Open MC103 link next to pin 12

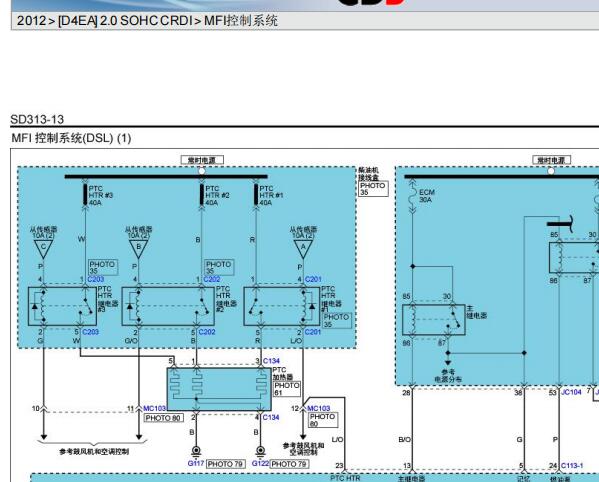point(319,409)
